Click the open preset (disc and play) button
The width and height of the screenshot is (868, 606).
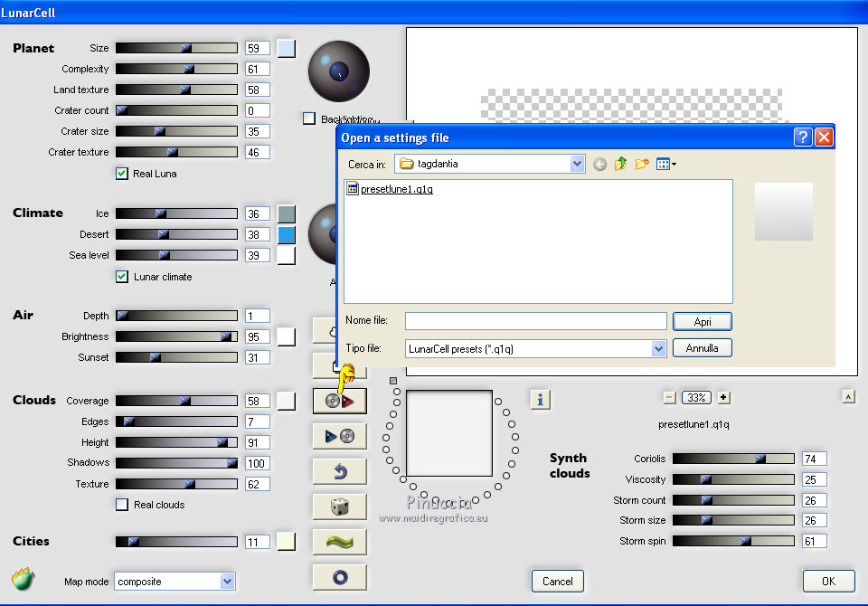click(339, 401)
